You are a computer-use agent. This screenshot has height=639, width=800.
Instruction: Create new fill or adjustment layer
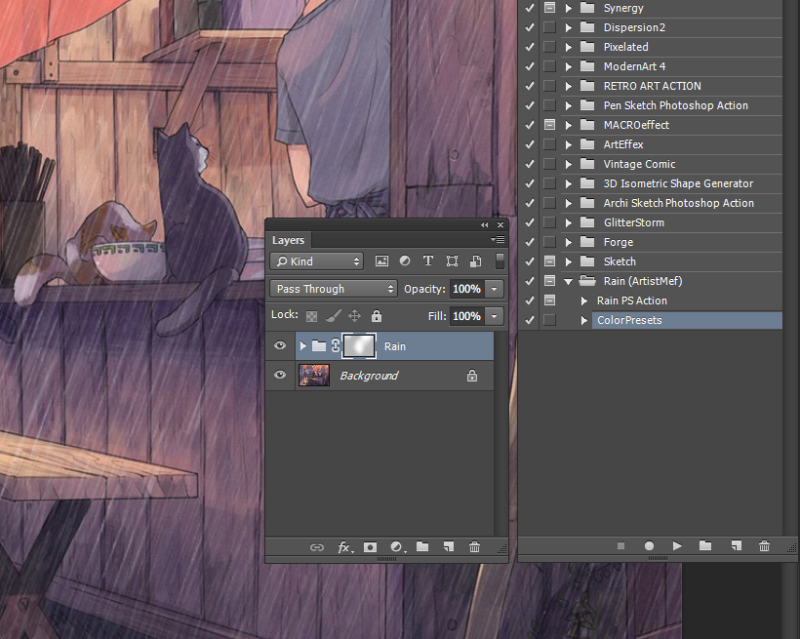396,547
